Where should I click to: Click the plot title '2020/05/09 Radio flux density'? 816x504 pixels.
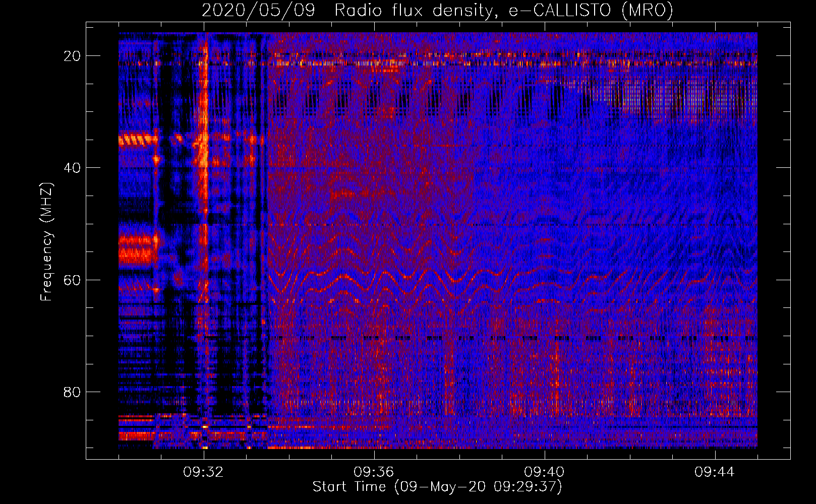[x=438, y=10]
